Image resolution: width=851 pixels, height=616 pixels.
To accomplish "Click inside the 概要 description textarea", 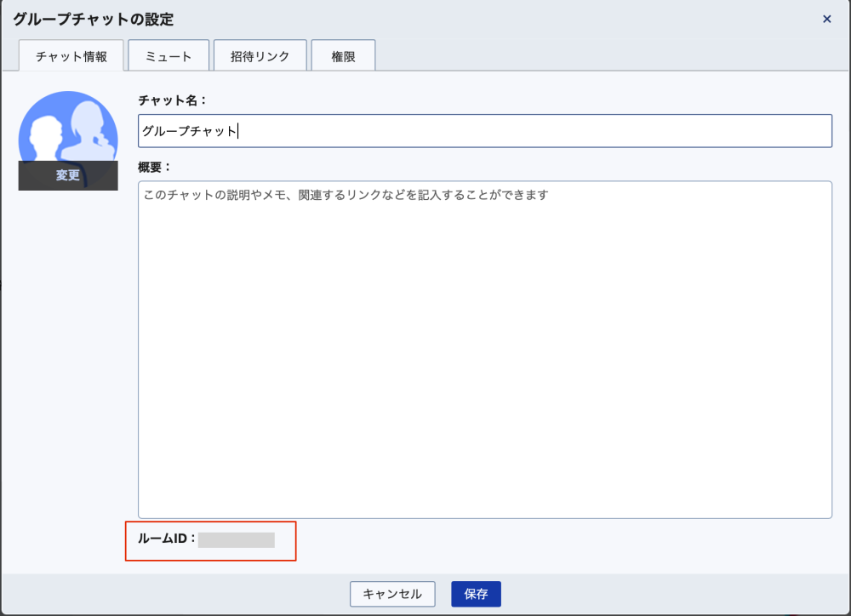I will point(485,350).
